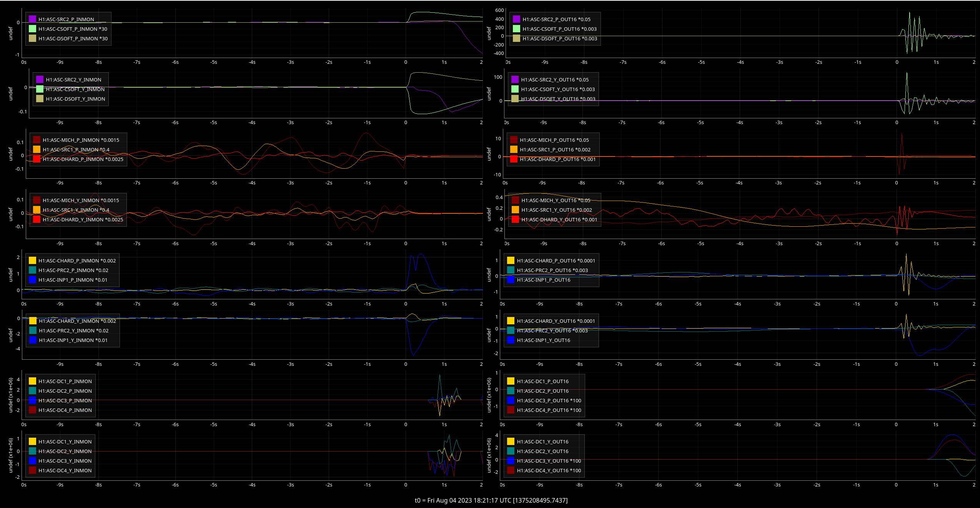
Task: Click the green H1:ASC-CSOFT_Y_OUT16 *0.003 swatch
Action: click(515, 89)
